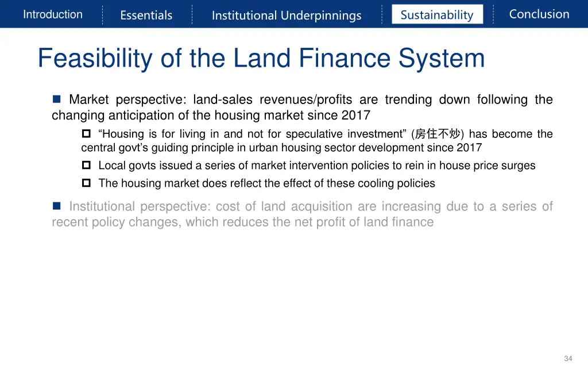Jump to the Conclusion tab

(539, 14)
